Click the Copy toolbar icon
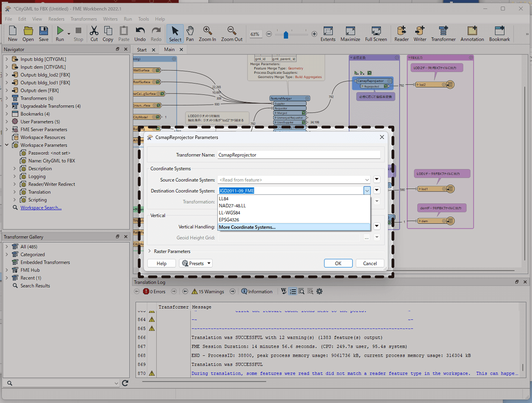This screenshot has width=532, height=403. pos(108,34)
